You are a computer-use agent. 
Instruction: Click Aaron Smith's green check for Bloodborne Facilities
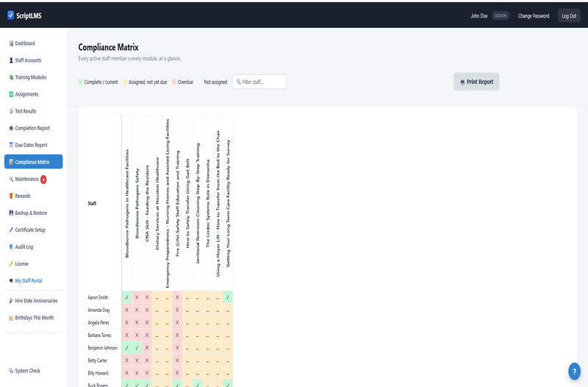coord(126,297)
